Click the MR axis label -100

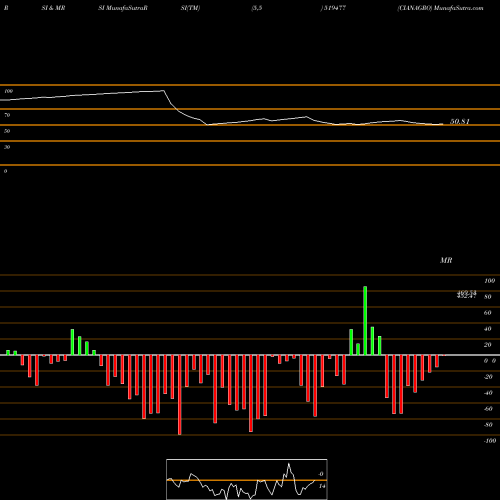[490, 441]
